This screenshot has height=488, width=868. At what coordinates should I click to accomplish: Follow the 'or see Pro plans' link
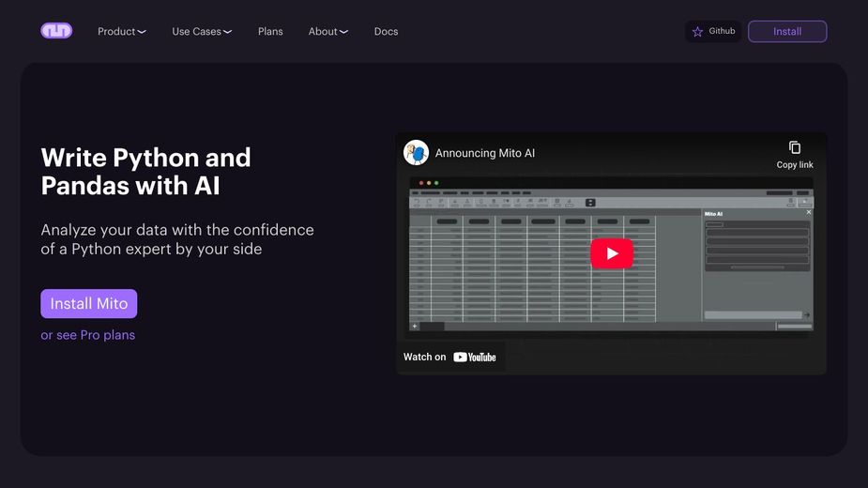point(88,335)
